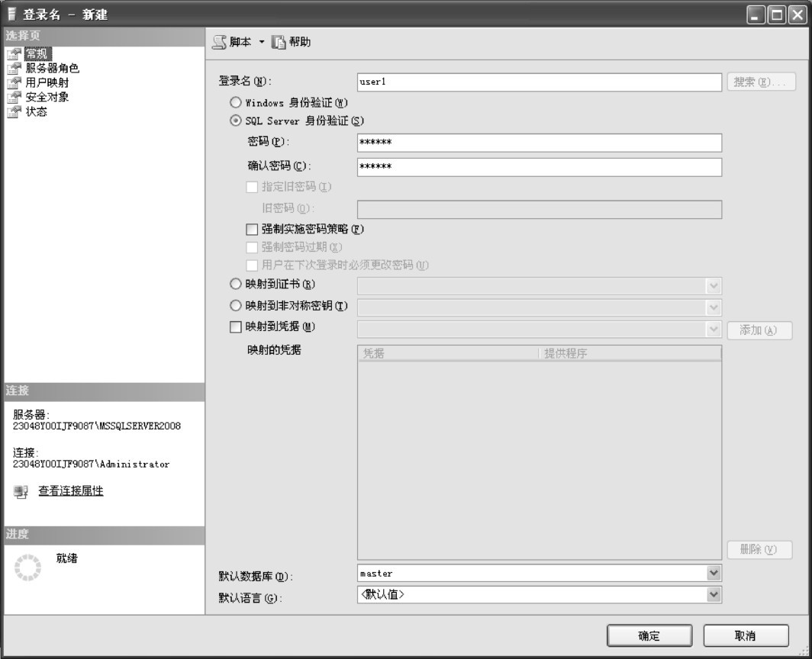Select the 服务器角色 page icon
This screenshot has height=659, width=812.
[x=14, y=69]
